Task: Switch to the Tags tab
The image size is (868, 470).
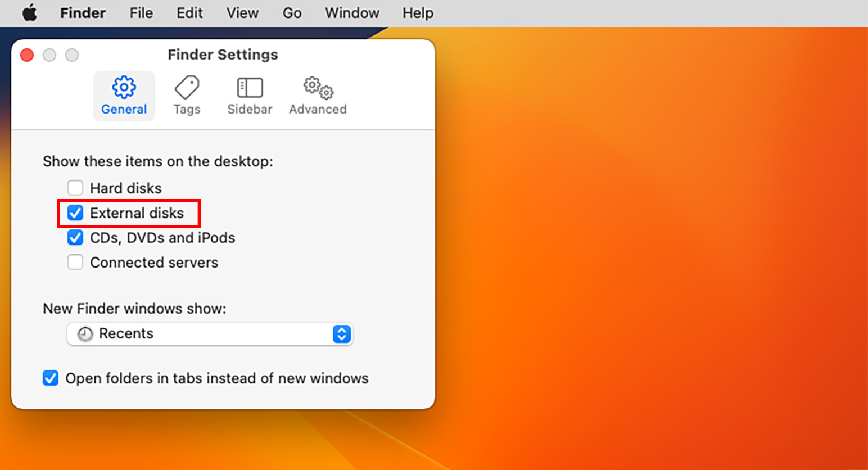Action: [x=187, y=96]
